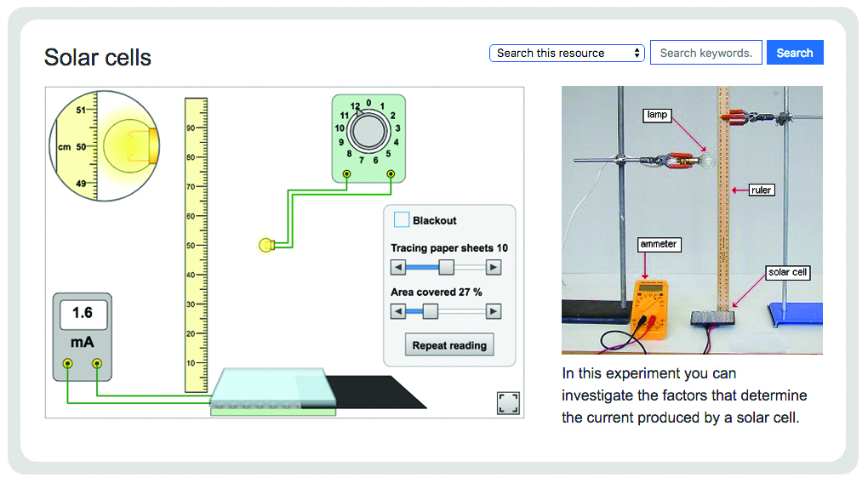Open fullscreen mode via expand icon
This screenshot has height=483, width=868.
(x=508, y=403)
